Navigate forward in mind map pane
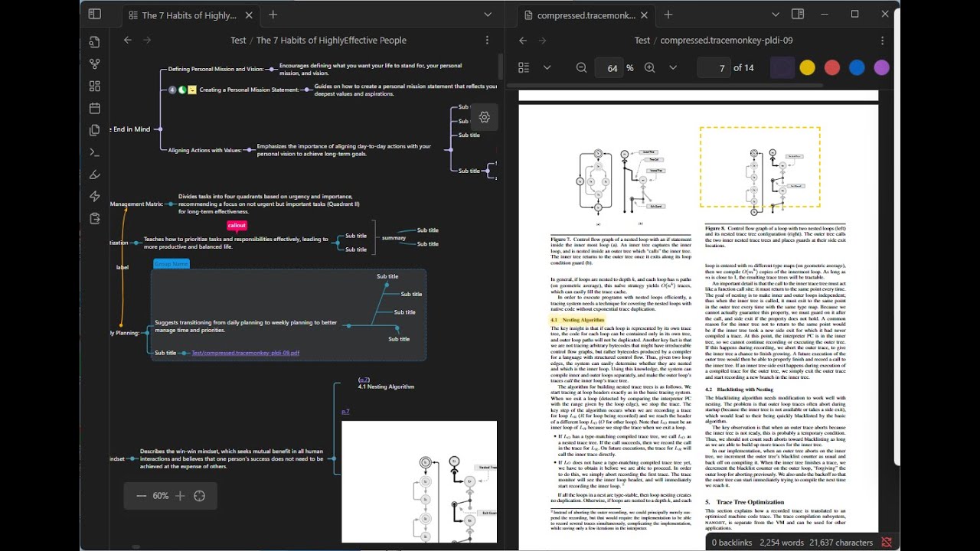This screenshot has height=551, width=980. point(147,41)
